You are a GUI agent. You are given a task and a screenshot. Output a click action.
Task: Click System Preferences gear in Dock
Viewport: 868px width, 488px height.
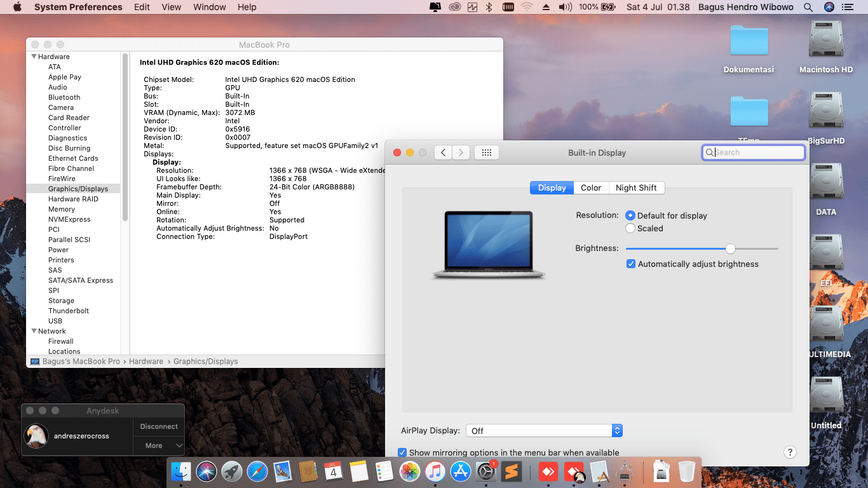click(485, 471)
